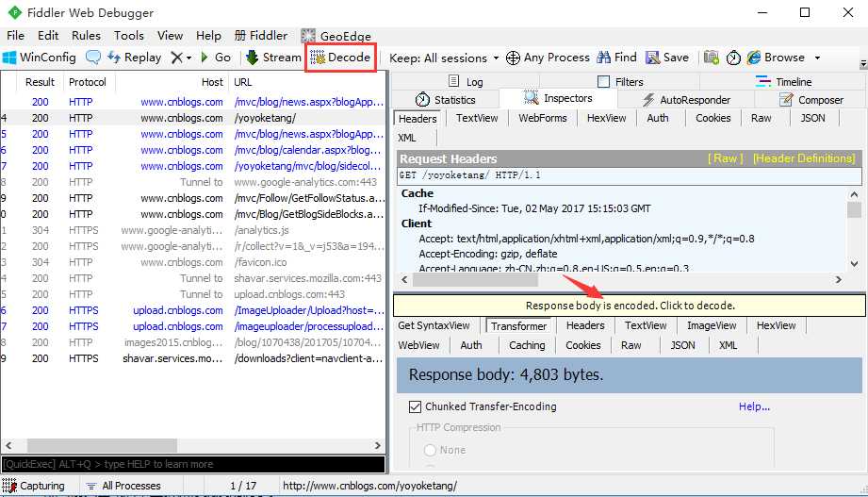Open the Log tab
Image resolution: width=868 pixels, height=497 pixels.
(466, 82)
